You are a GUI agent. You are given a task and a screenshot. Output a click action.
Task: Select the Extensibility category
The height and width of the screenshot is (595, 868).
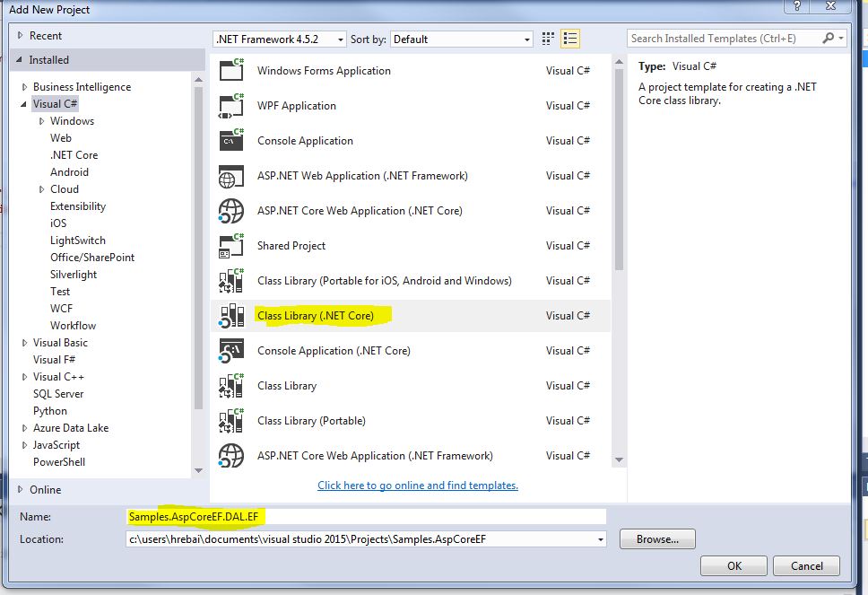78,206
